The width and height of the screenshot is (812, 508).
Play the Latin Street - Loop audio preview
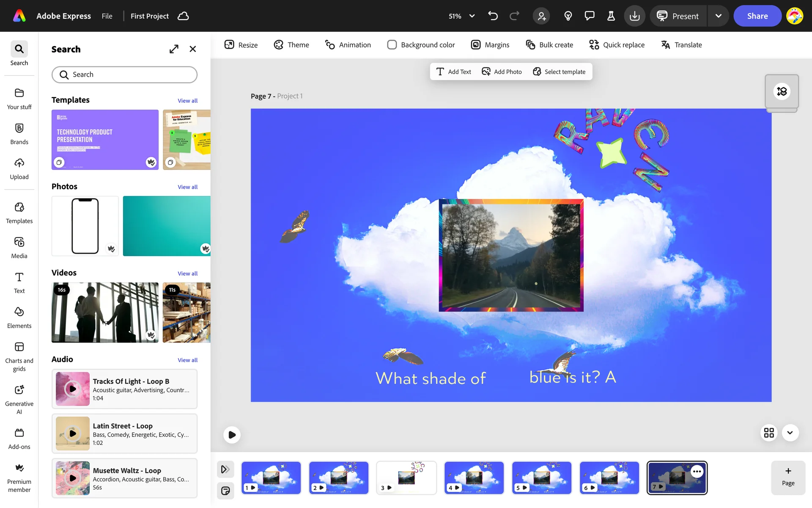(x=73, y=433)
